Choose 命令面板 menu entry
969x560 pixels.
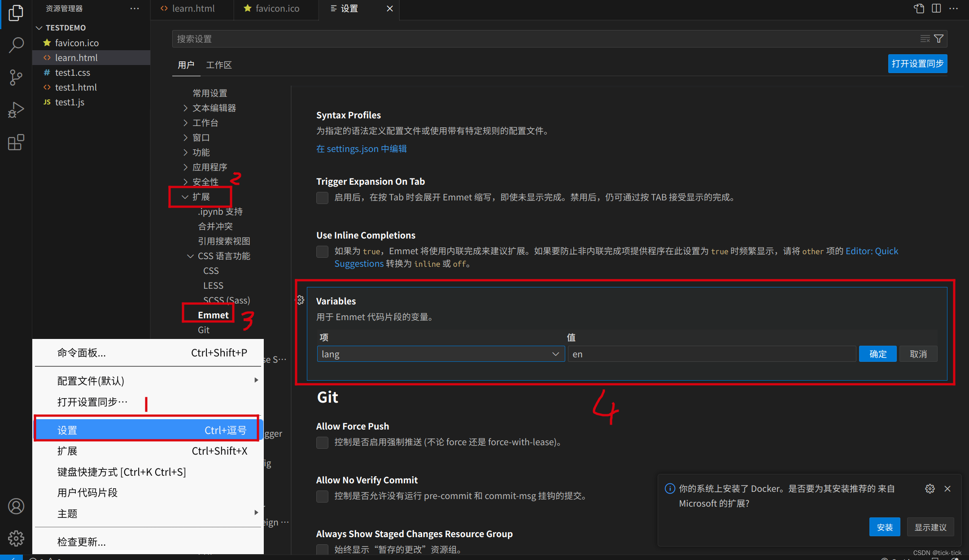148,353
